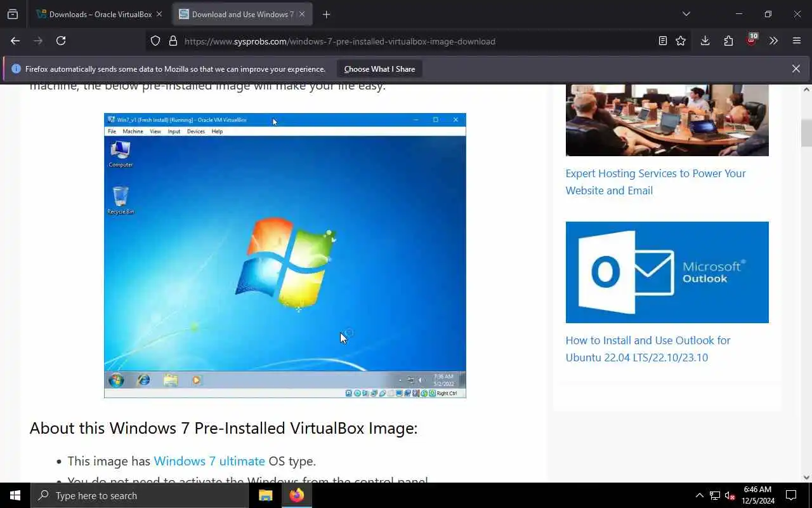Click Firefox taskbar icon
This screenshot has width=812, height=508.
point(297,495)
